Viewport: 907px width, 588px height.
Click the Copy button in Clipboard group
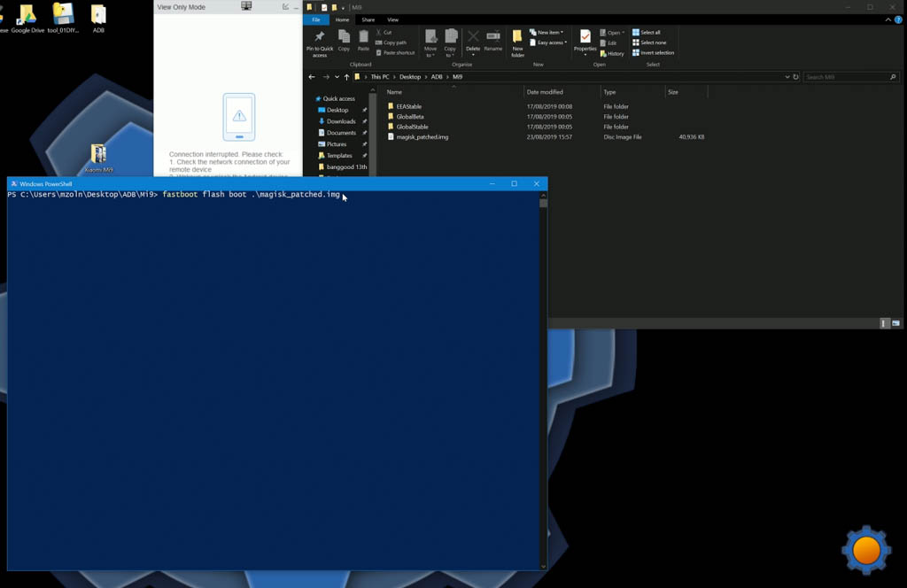pos(344,41)
